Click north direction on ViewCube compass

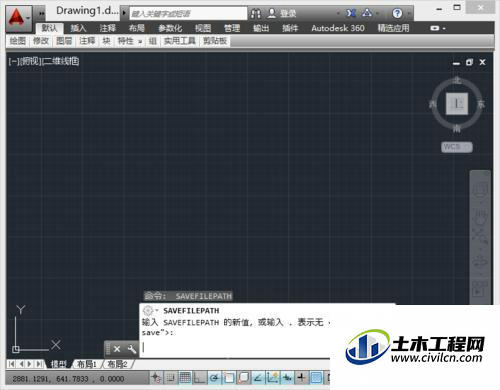[457, 81]
